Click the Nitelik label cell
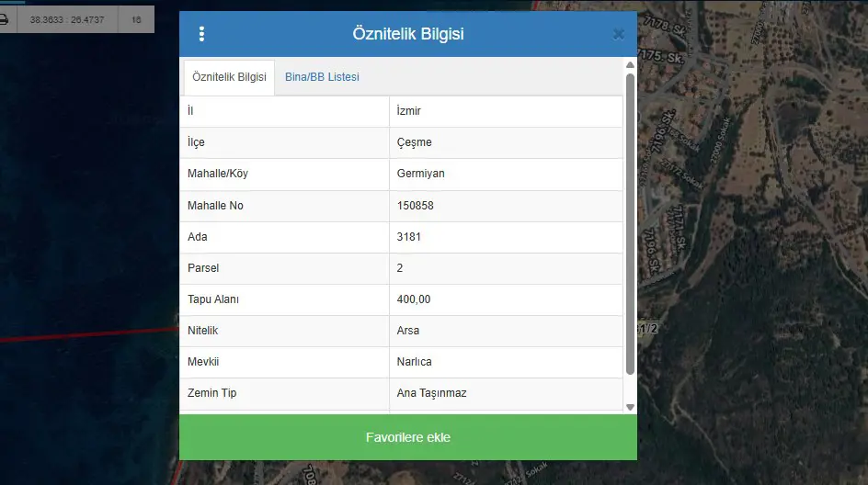868x485 pixels. click(x=284, y=331)
